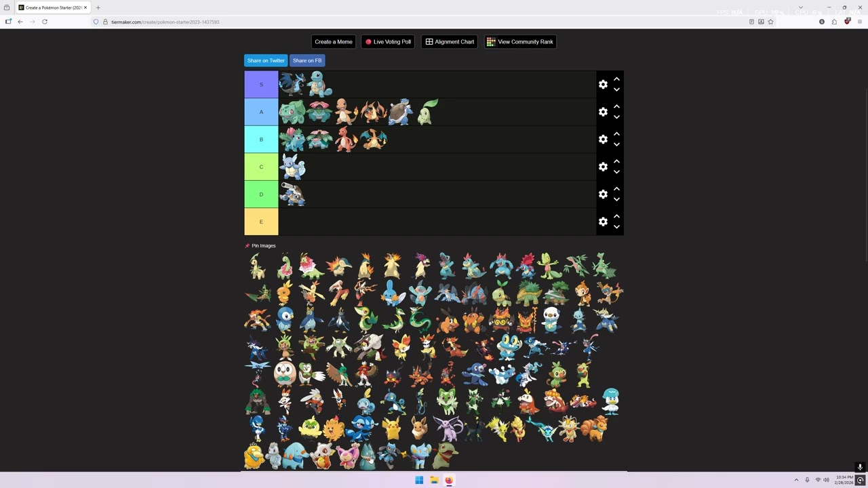
Task: Select Sprigatito in the image pool
Action: tap(446, 401)
